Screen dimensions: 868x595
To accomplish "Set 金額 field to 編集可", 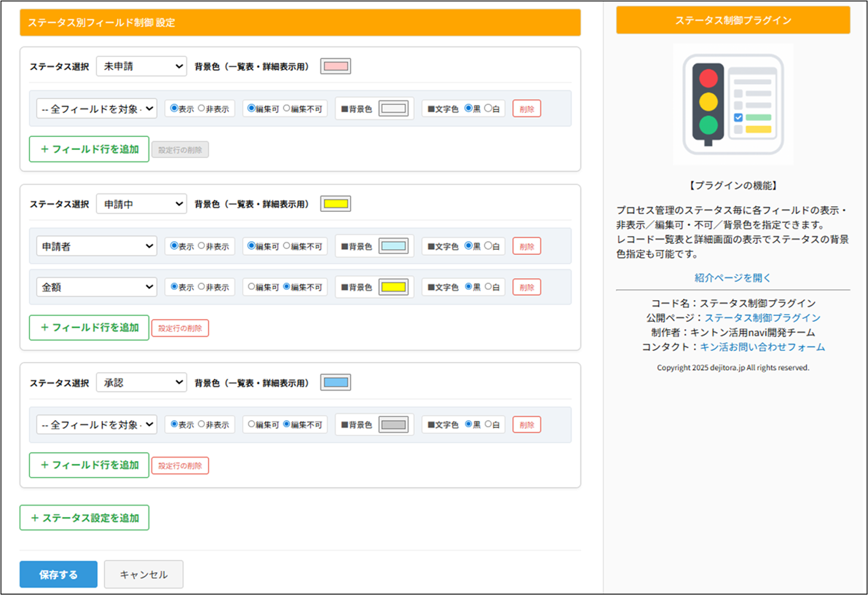I will [252, 287].
